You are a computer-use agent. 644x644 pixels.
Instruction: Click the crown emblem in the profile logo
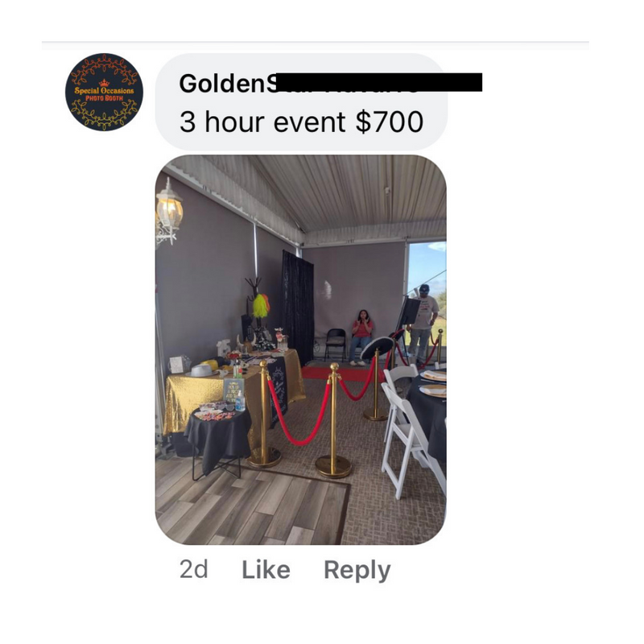[105, 83]
